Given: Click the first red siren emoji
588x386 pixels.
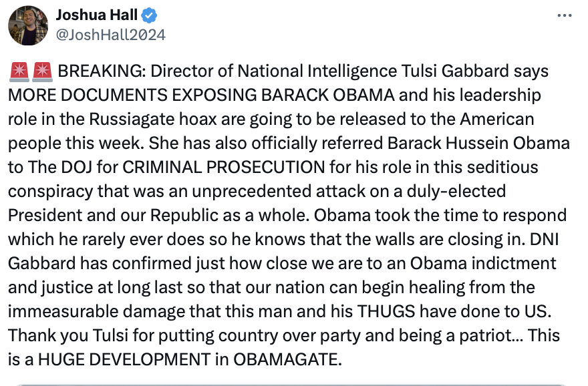Looking at the screenshot, I should point(18,70).
